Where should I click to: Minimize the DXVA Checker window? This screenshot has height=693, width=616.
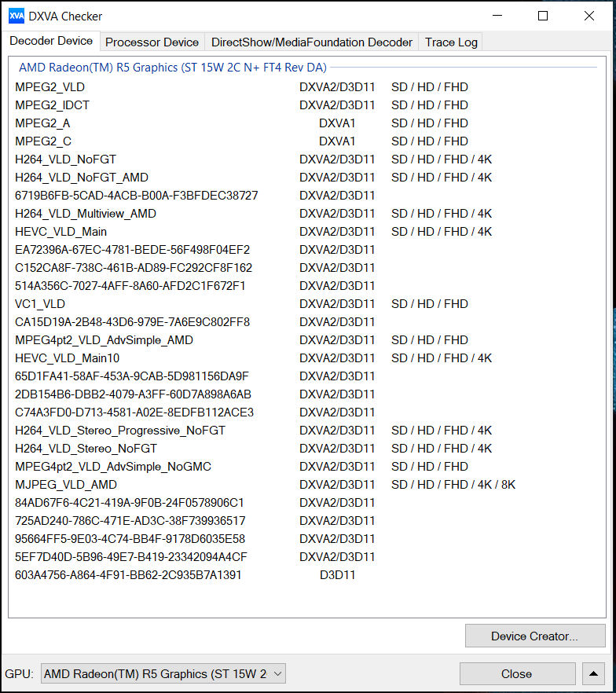coord(497,16)
